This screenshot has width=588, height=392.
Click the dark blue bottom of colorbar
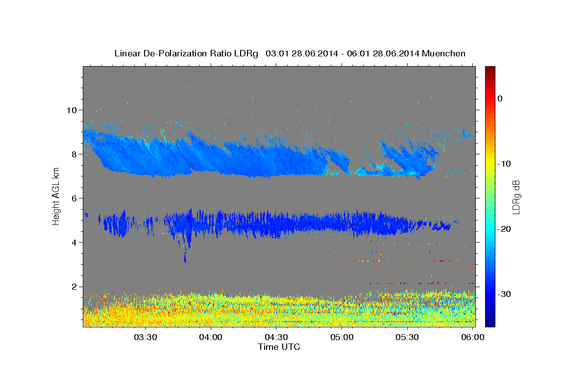pos(490,321)
